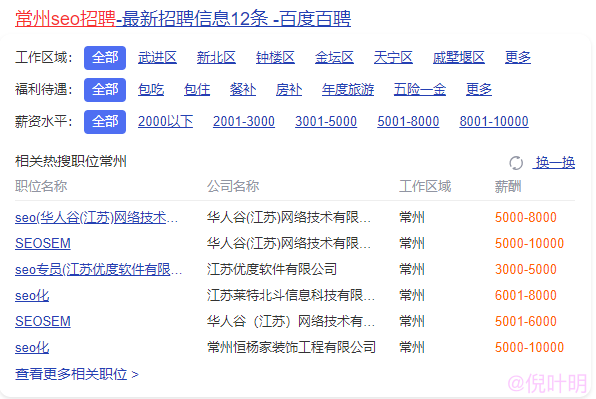Click the 薪酬 column header

[508, 186]
